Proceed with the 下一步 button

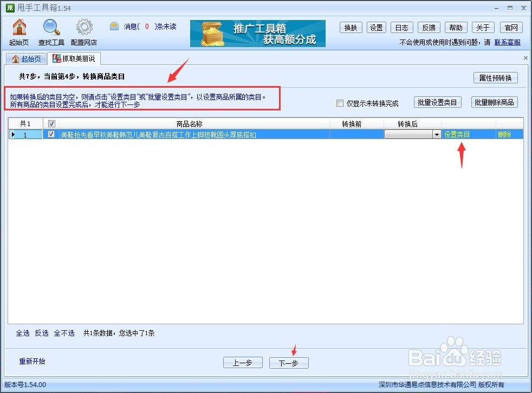pyautogui.click(x=289, y=363)
